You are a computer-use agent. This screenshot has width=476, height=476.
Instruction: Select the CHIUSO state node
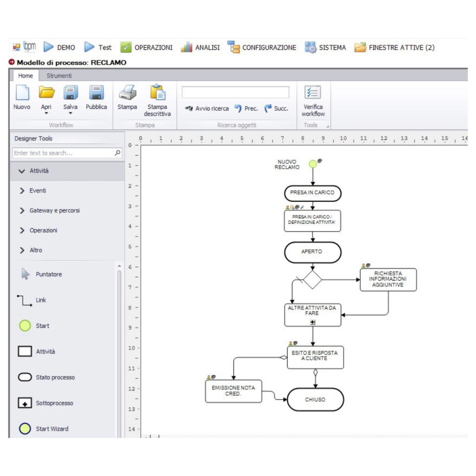pyautogui.click(x=316, y=399)
